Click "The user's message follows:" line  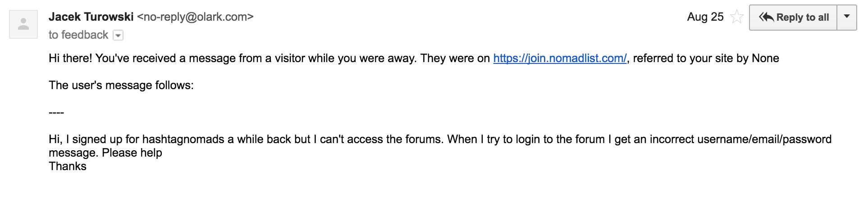[x=121, y=85]
